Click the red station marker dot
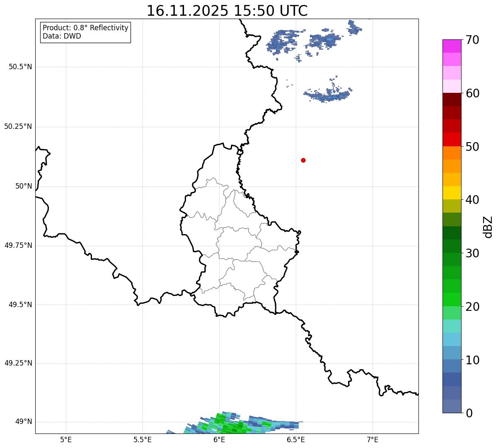Screen dimensions: 498x448 [x=303, y=160]
